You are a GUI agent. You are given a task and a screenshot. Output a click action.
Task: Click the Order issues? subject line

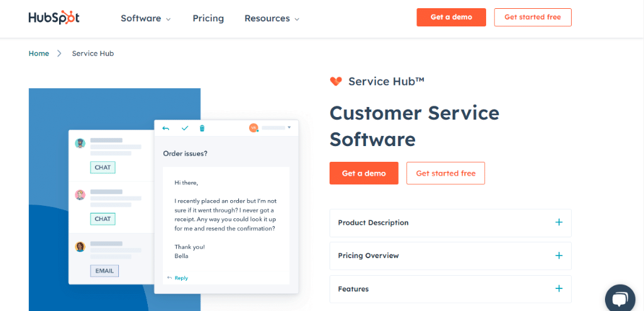[186, 154]
